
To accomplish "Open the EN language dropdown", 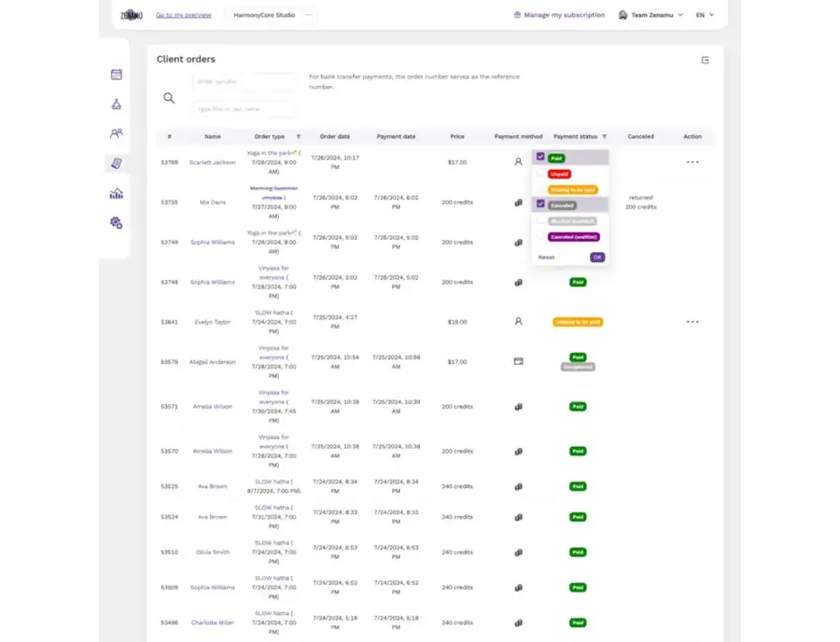I will pos(705,15).
